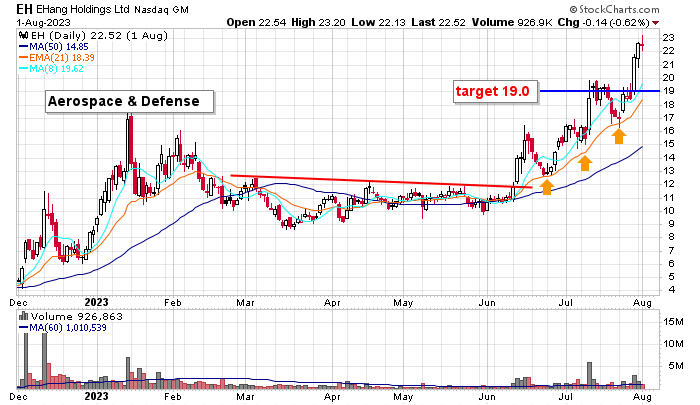700x405 pixels.
Task: Click the High 23.20 value
Action: (x=318, y=22)
